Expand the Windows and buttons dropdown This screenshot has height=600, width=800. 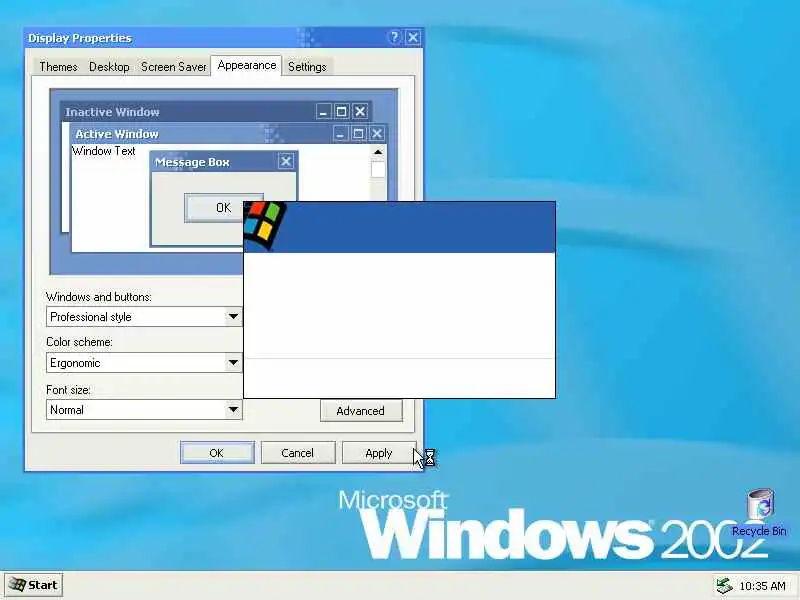(x=233, y=317)
